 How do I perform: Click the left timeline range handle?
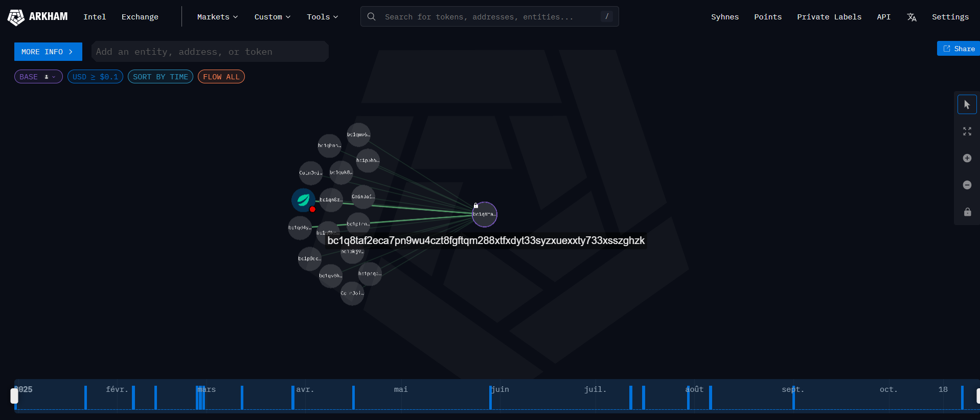click(x=14, y=395)
